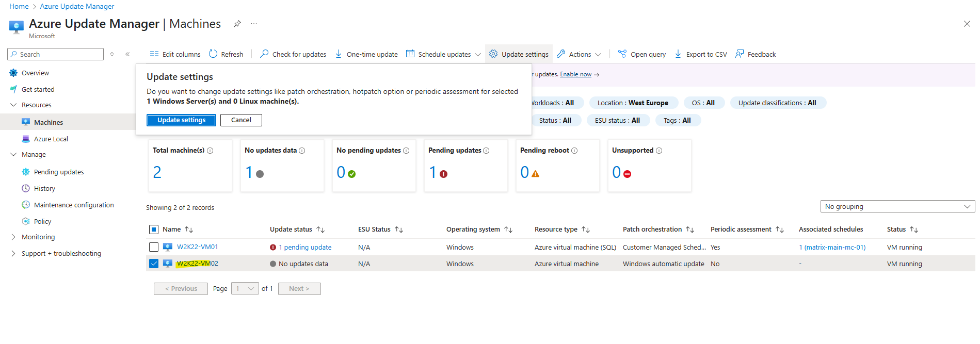Toggle the select-all header checkbox

click(x=154, y=230)
